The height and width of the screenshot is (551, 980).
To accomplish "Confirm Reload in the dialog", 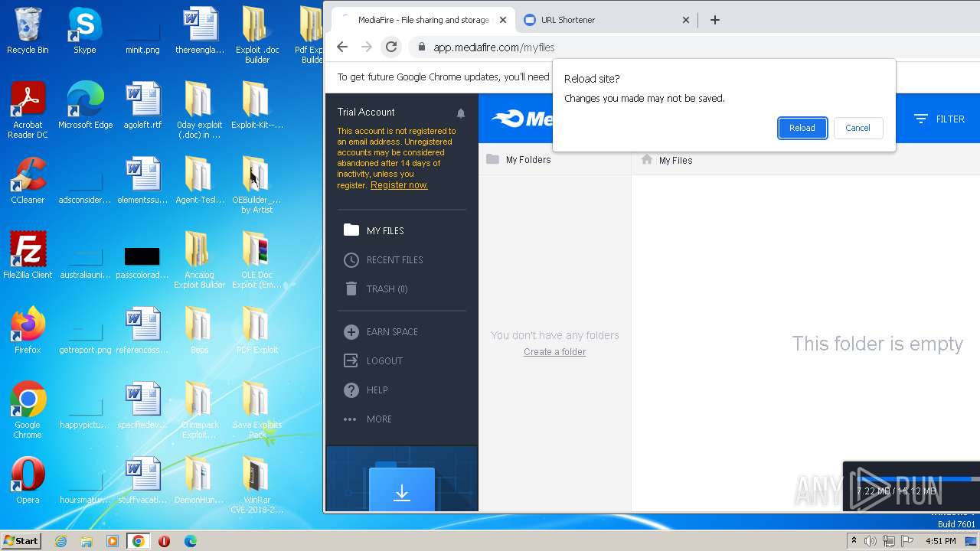I will (802, 128).
